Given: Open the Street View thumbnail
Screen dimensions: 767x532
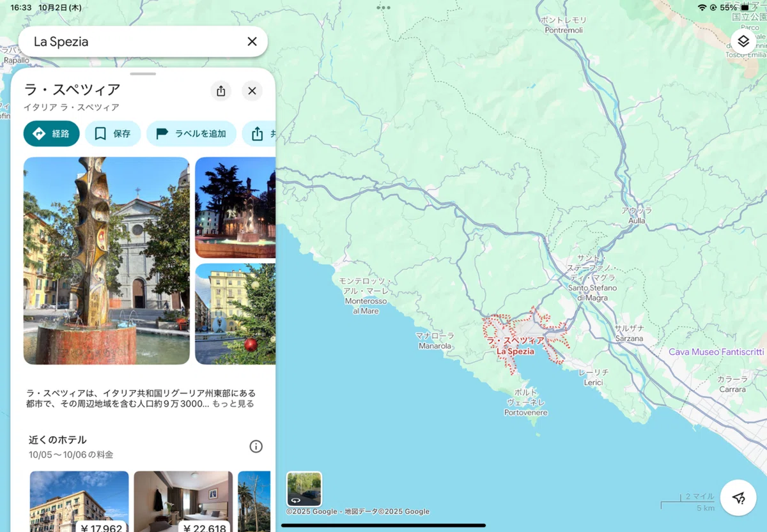Looking at the screenshot, I should pos(304,489).
